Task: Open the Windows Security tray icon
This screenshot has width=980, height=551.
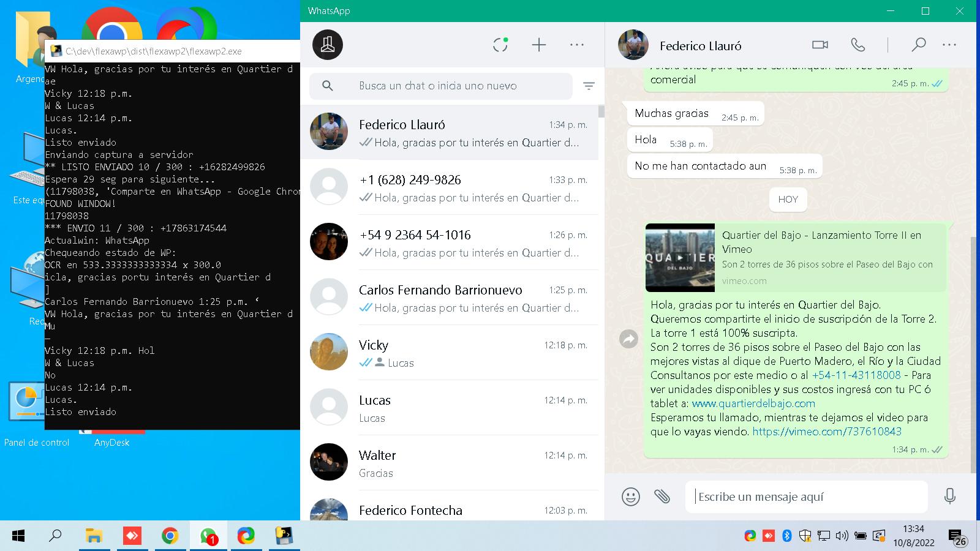Action: 805,536
